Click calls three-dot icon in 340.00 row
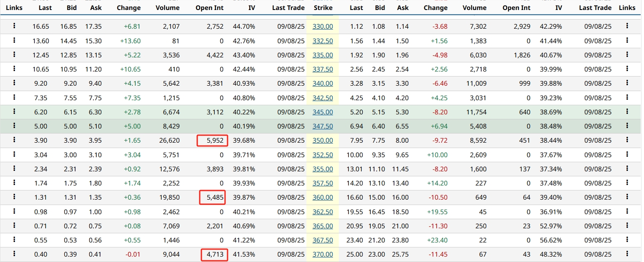The height and width of the screenshot is (262, 644). [x=14, y=83]
